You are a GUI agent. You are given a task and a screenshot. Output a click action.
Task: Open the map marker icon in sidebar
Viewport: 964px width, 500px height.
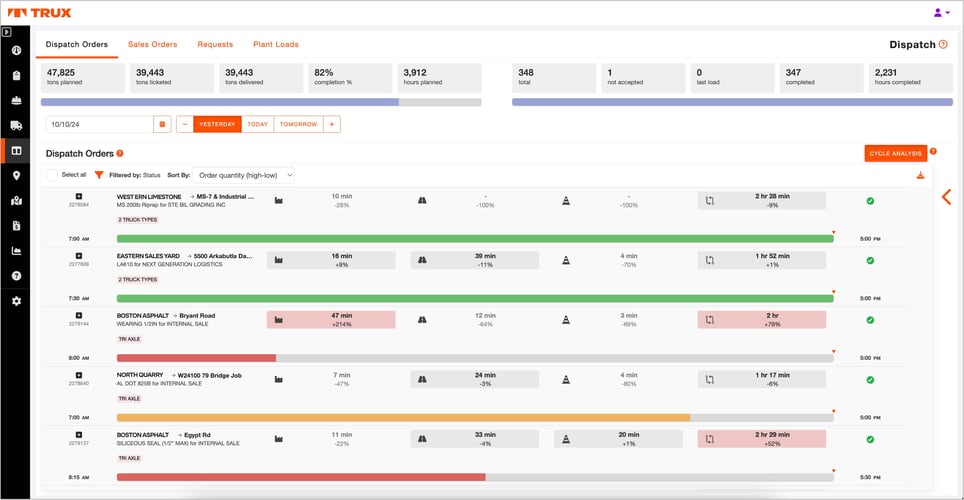tap(17, 200)
